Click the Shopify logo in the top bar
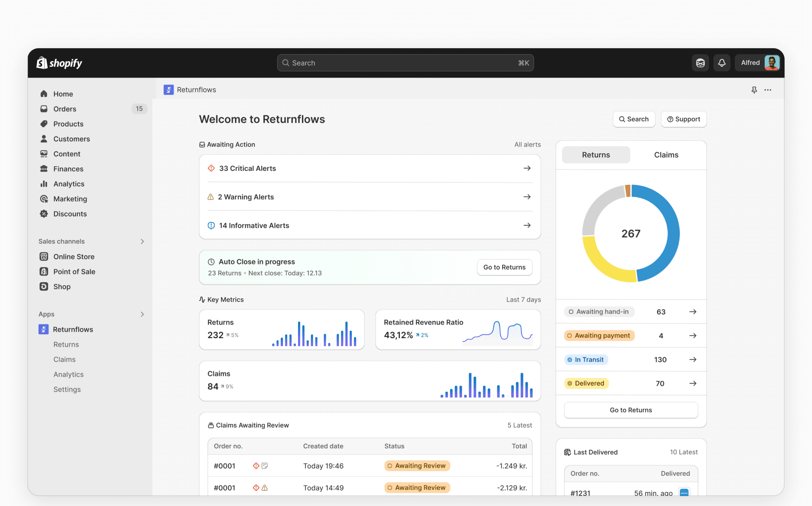 click(x=59, y=63)
